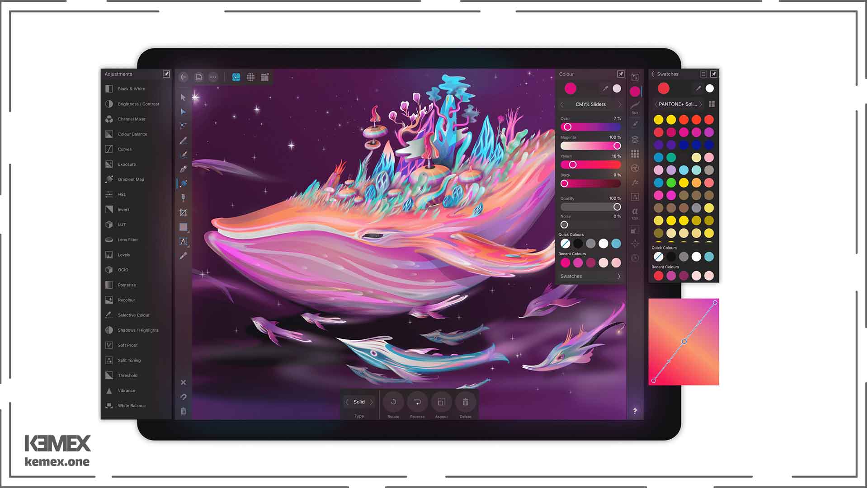
Task: Expand the Swatches panel
Action: click(619, 276)
